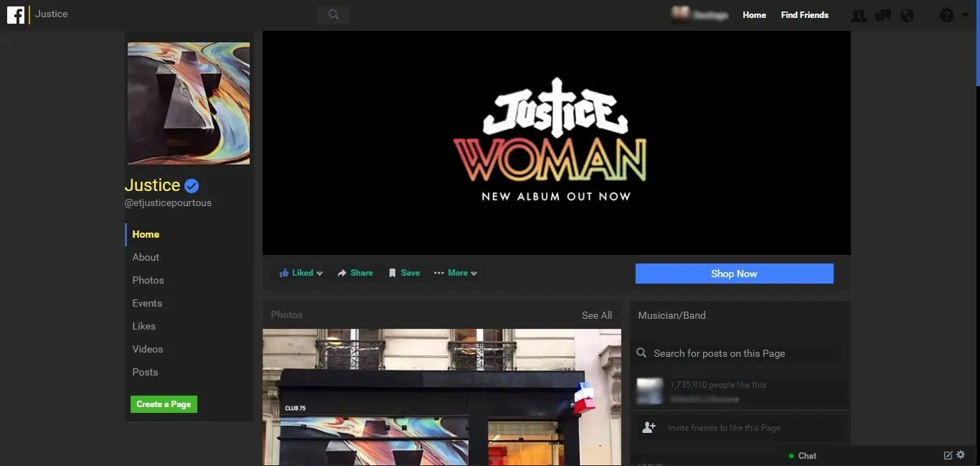Image resolution: width=980 pixels, height=466 pixels.
Task: Open notifications globe icon
Action: (x=908, y=15)
